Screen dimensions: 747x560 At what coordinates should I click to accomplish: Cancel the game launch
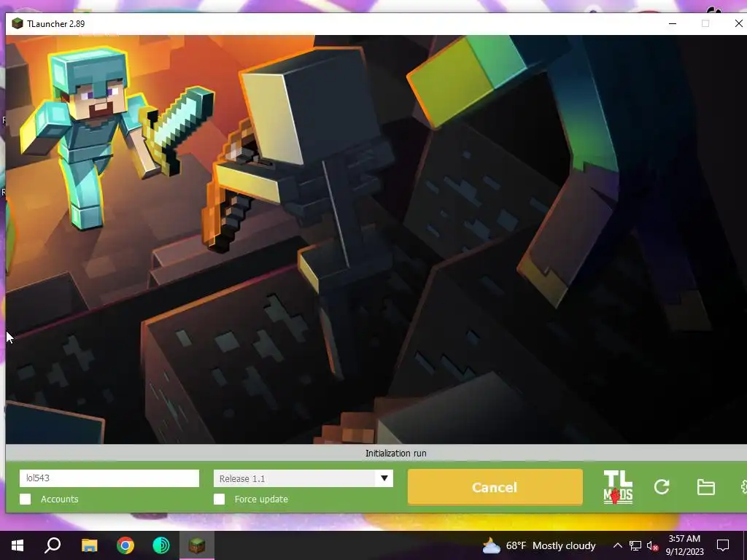pos(495,487)
